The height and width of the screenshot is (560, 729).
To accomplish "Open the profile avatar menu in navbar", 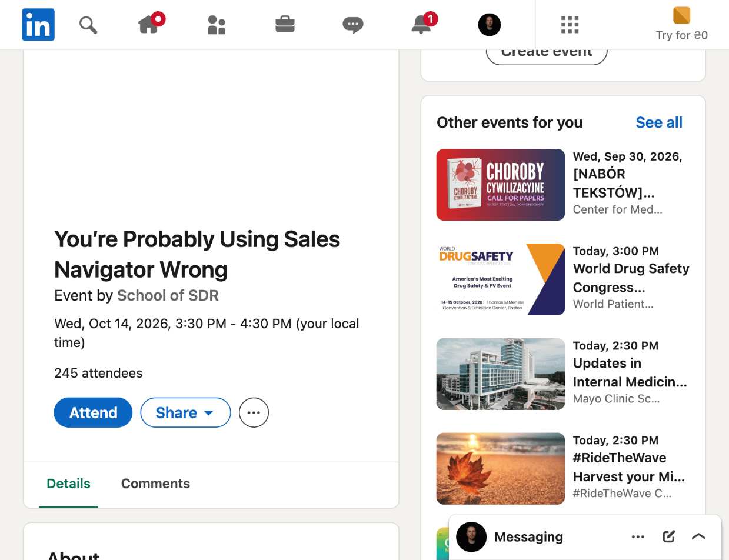I will click(489, 25).
